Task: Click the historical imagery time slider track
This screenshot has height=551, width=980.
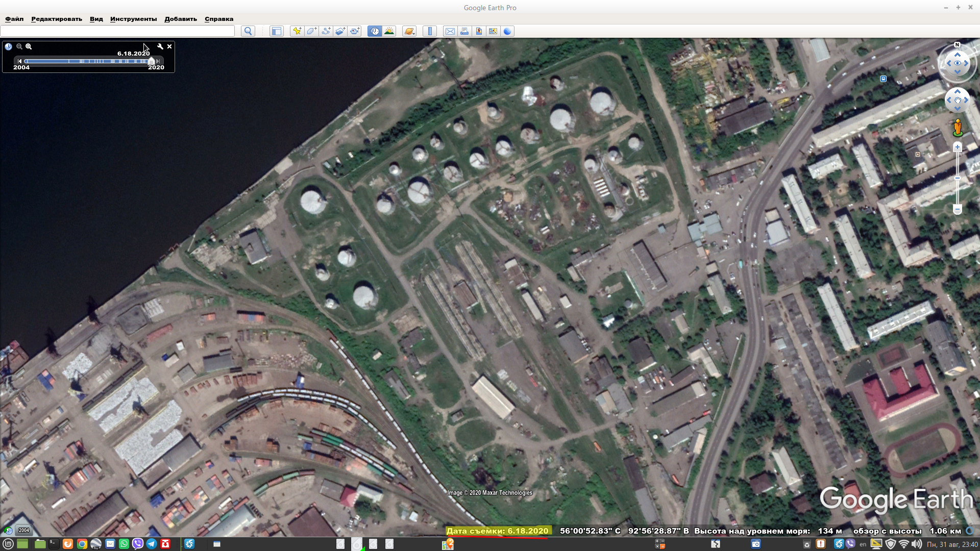Action: coord(87,61)
